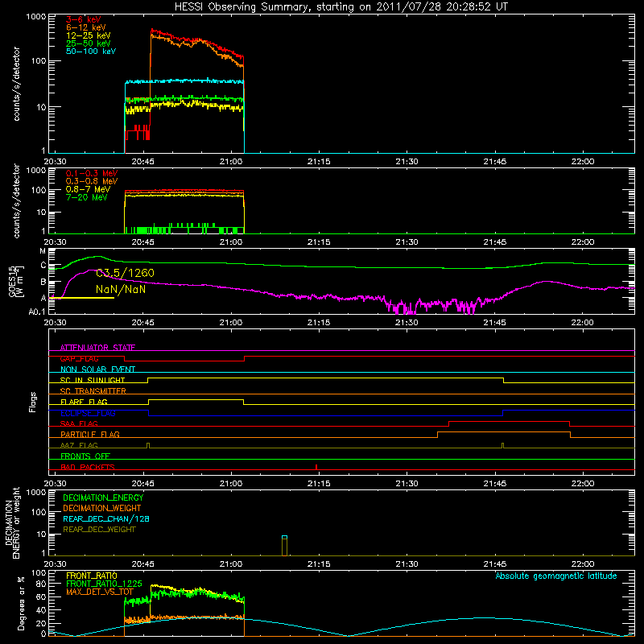Click the vertical Flags axis title

pyautogui.click(x=33, y=402)
